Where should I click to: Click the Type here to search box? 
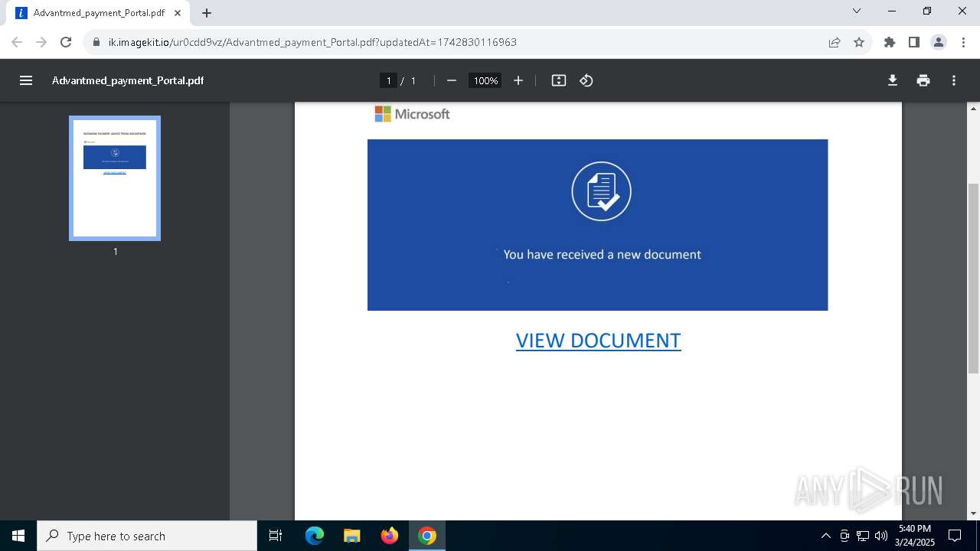click(x=147, y=536)
